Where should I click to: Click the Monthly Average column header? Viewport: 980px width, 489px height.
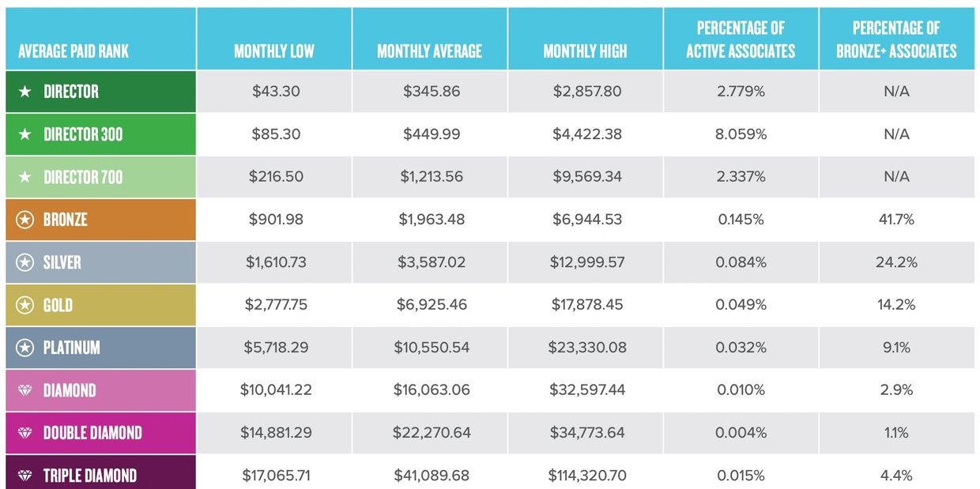tap(429, 52)
